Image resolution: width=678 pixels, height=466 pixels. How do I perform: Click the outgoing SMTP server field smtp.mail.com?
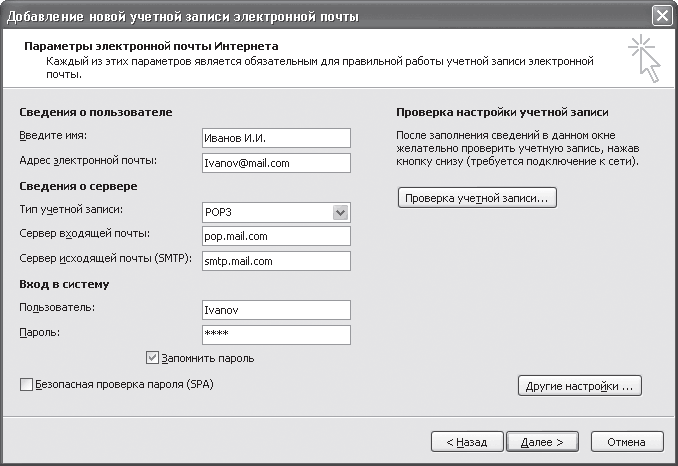pos(276,261)
